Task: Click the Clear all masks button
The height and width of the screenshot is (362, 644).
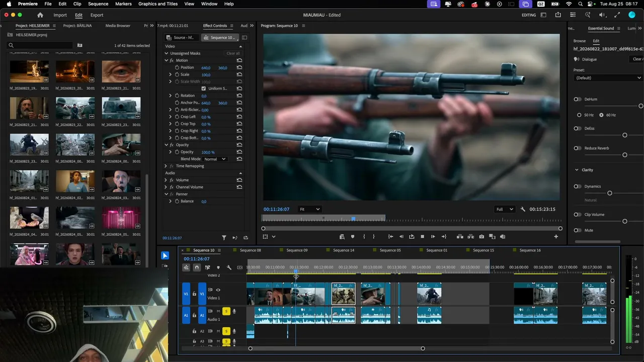Action: click(233, 53)
